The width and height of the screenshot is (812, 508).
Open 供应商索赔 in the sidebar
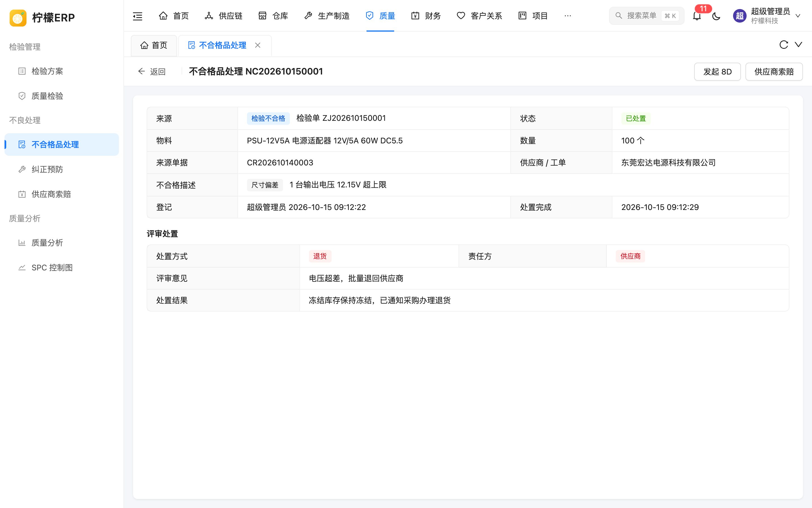(62, 194)
